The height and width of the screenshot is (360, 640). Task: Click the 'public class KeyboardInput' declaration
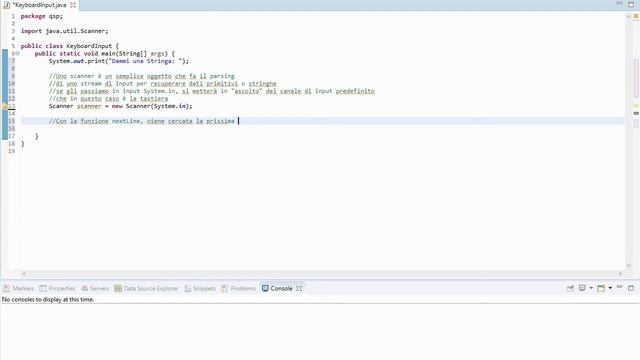69,46
